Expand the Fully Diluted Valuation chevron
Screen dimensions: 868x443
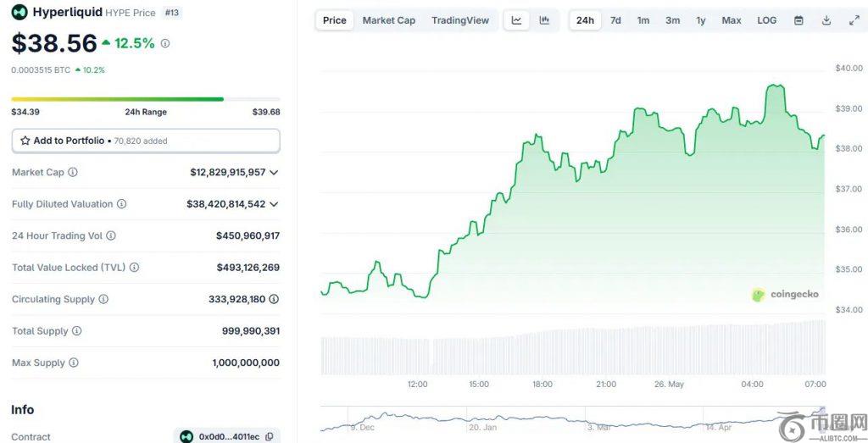[x=274, y=204]
